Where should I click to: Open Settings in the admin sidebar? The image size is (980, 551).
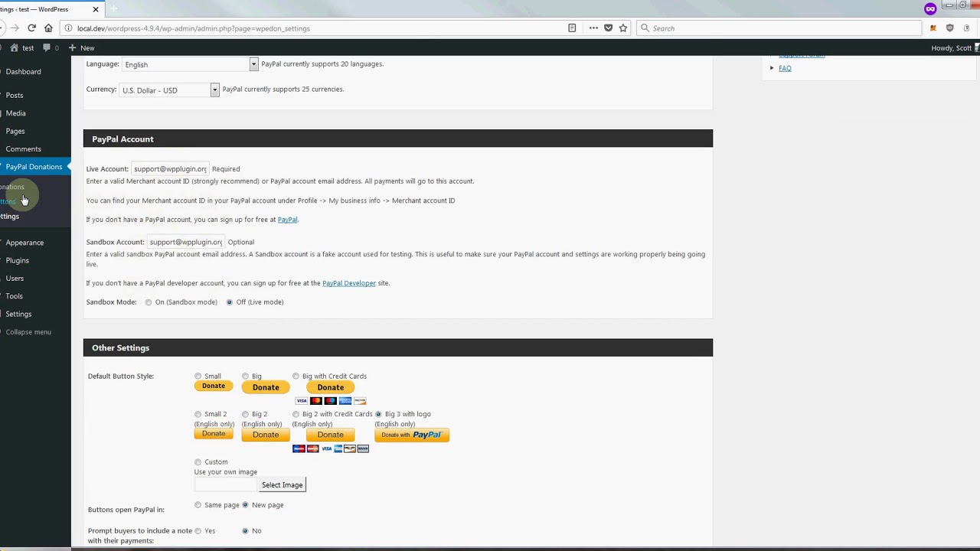18,314
